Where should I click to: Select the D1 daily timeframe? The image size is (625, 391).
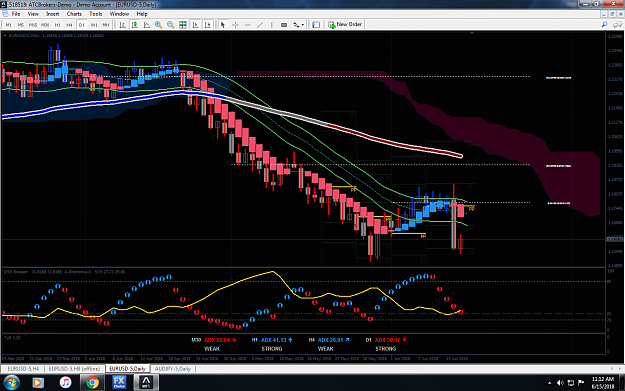pyautogui.click(x=82, y=25)
